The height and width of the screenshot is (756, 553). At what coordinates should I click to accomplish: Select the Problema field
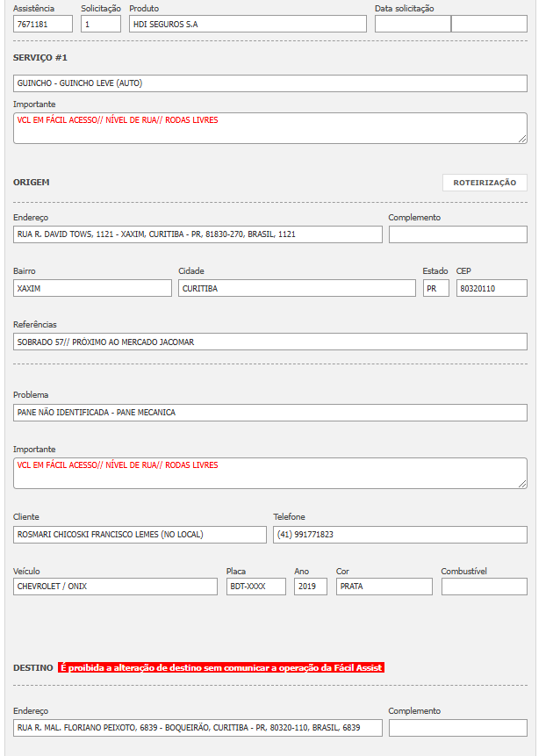[270, 413]
